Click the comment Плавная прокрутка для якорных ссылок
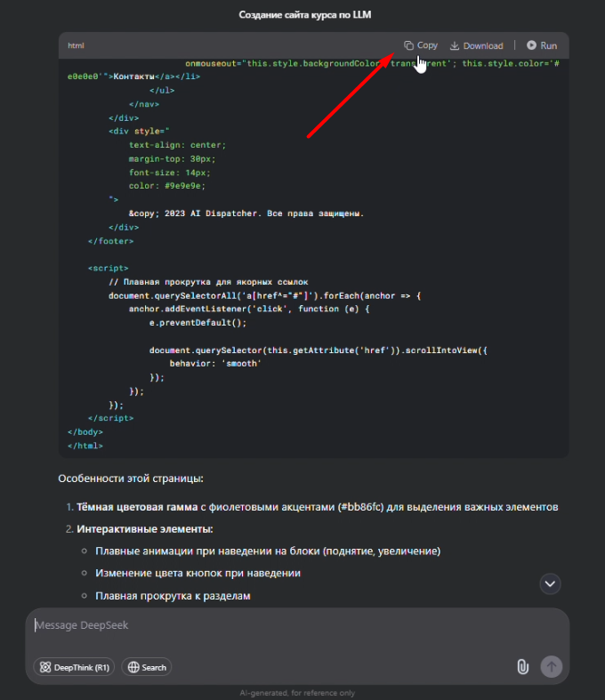 pos(208,282)
